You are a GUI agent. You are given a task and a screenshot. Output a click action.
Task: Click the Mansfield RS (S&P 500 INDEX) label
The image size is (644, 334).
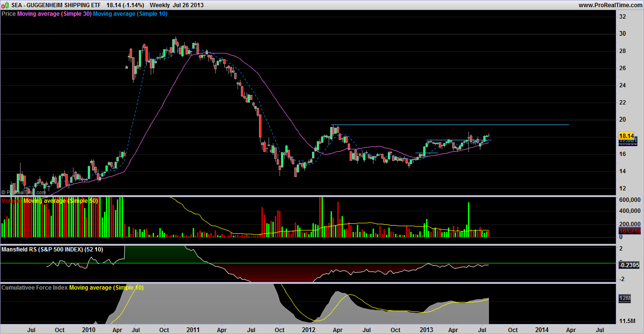click(x=52, y=250)
